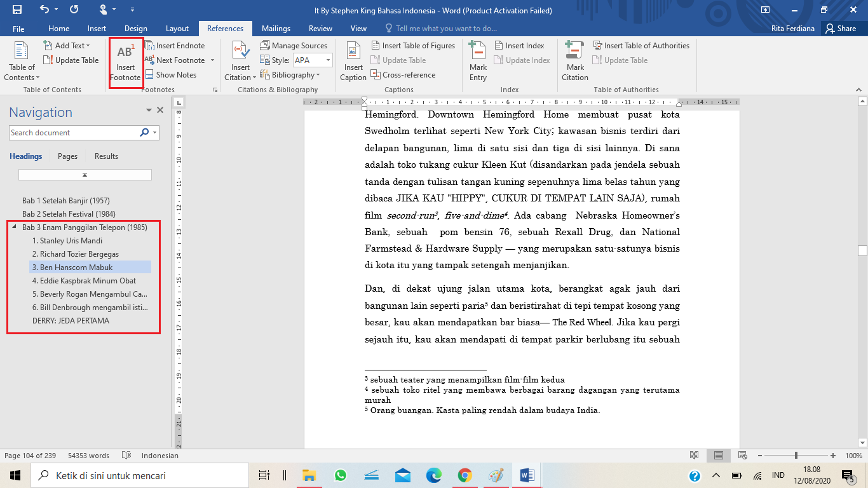Viewport: 868px width, 488px height.
Task: Open the Add Text dropdown
Action: pyautogui.click(x=67, y=46)
